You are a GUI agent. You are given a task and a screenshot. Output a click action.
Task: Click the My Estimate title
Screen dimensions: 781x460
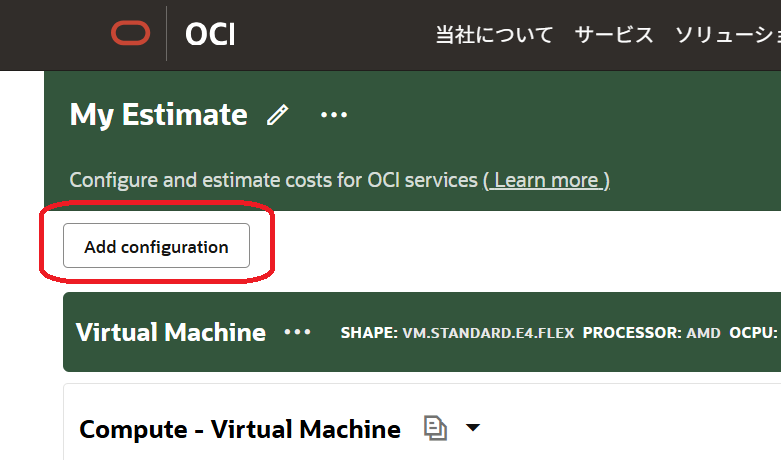(x=158, y=115)
